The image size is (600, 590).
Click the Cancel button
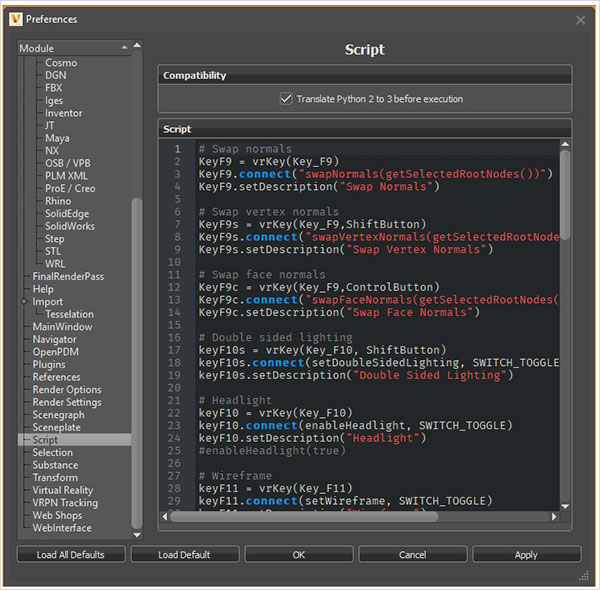[x=412, y=554]
